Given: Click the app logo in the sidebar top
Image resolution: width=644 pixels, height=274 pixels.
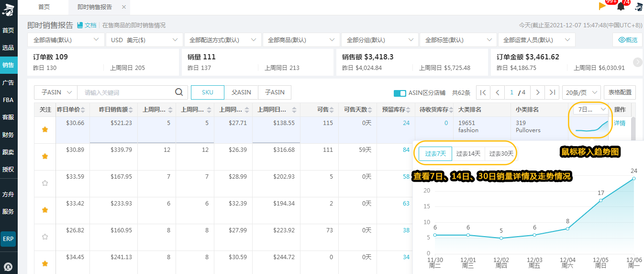Looking at the screenshot, I should point(9,9).
